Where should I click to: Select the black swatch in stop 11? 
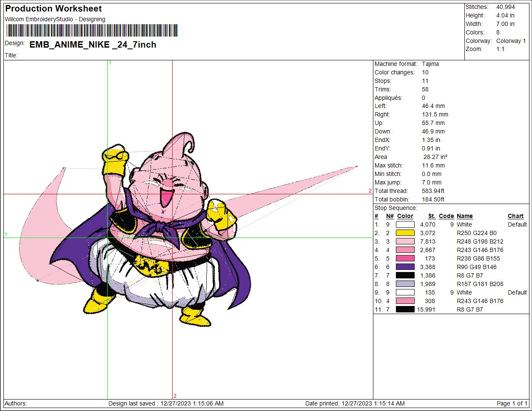pos(405,309)
